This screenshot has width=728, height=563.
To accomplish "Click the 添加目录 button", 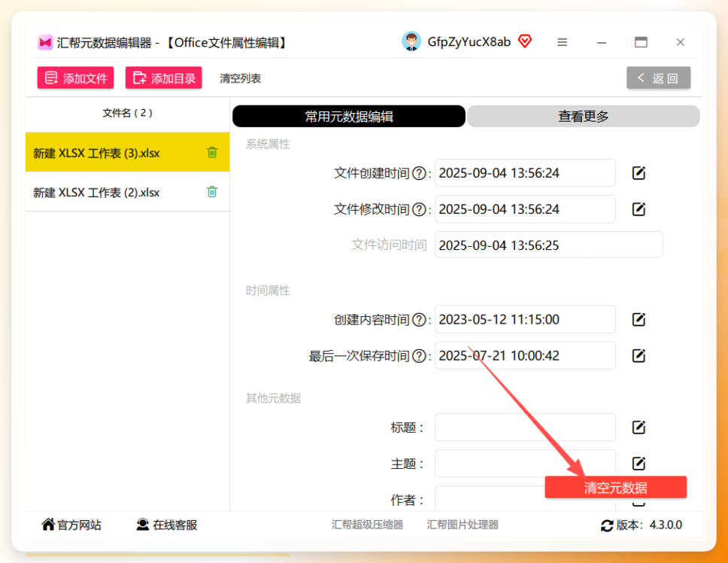I will (163, 78).
